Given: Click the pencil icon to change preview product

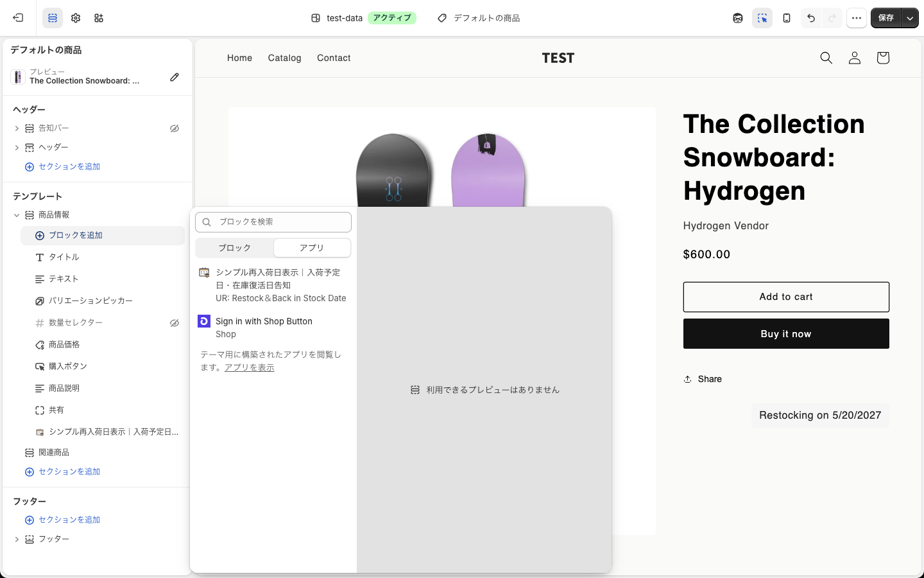Looking at the screenshot, I should (x=175, y=77).
